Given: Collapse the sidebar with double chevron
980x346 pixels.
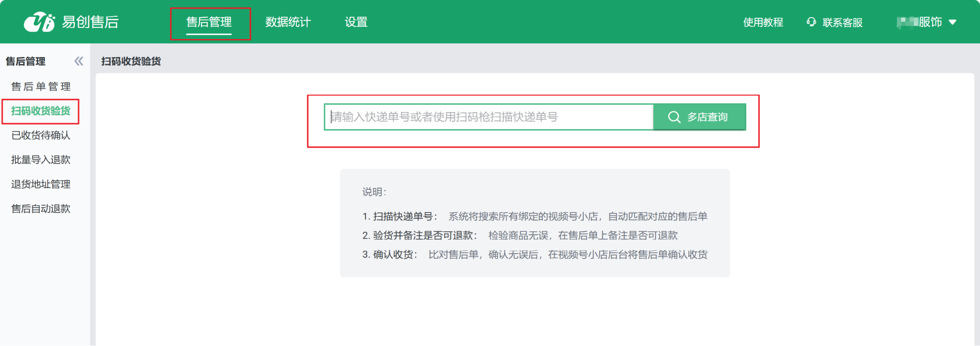Looking at the screenshot, I should [x=78, y=61].
